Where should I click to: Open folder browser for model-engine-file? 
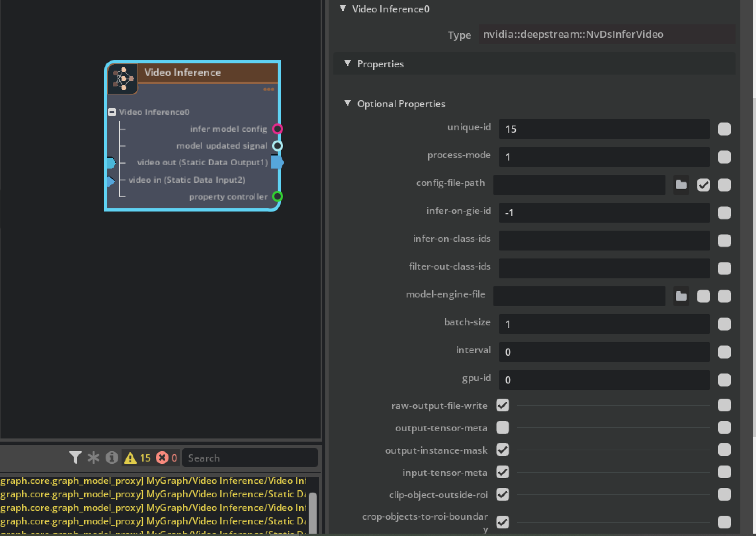(x=681, y=296)
